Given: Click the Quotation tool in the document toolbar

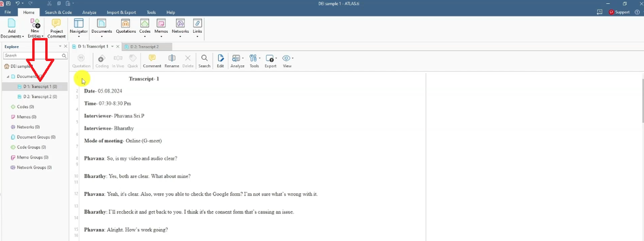Looking at the screenshot, I should pyautogui.click(x=81, y=61).
